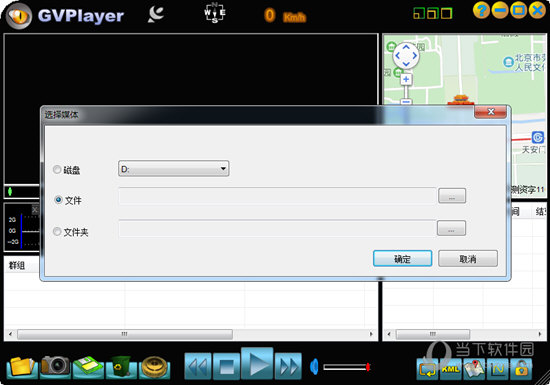Toggle the map view icon
Viewport: 550px width, 385px height.
474,369
